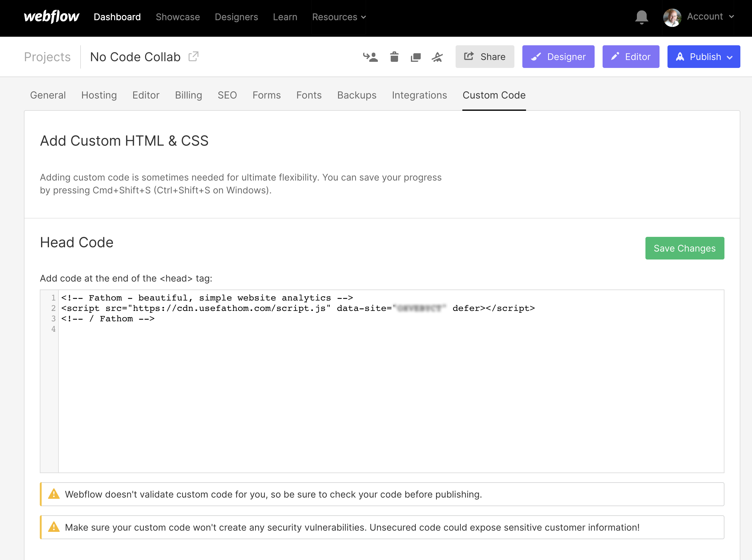Click the 'Add Custom HTML & CSS' heading

coord(124,141)
